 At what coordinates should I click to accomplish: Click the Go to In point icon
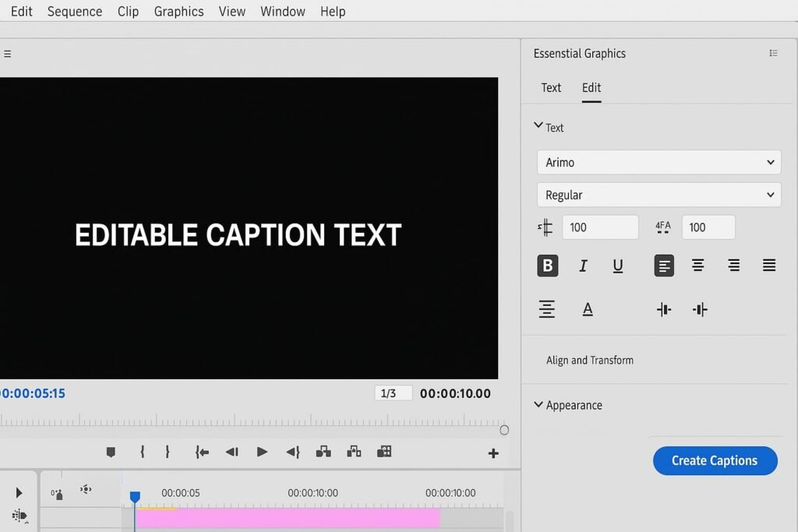click(202, 452)
